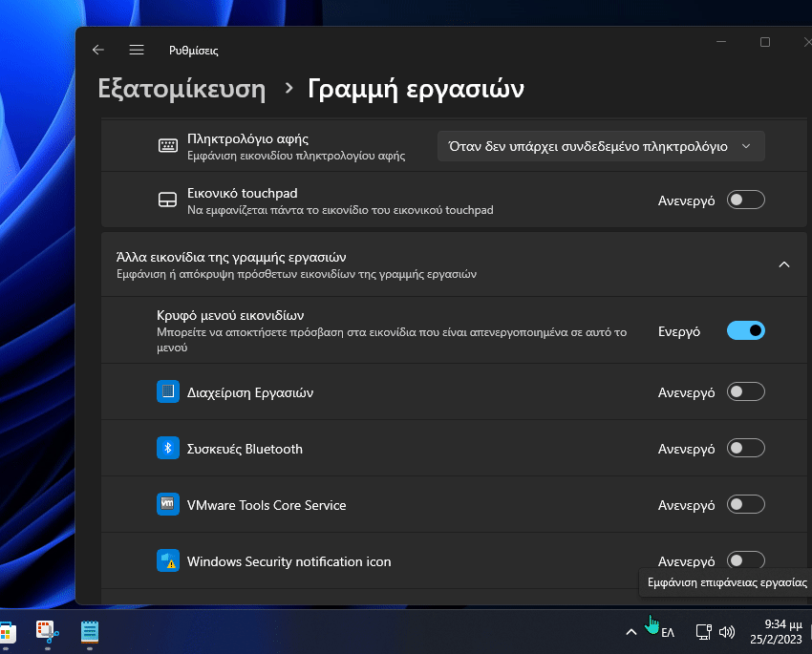This screenshot has height=654, width=812.
Task: Open Notepad from the taskbar
Action: (90, 632)
